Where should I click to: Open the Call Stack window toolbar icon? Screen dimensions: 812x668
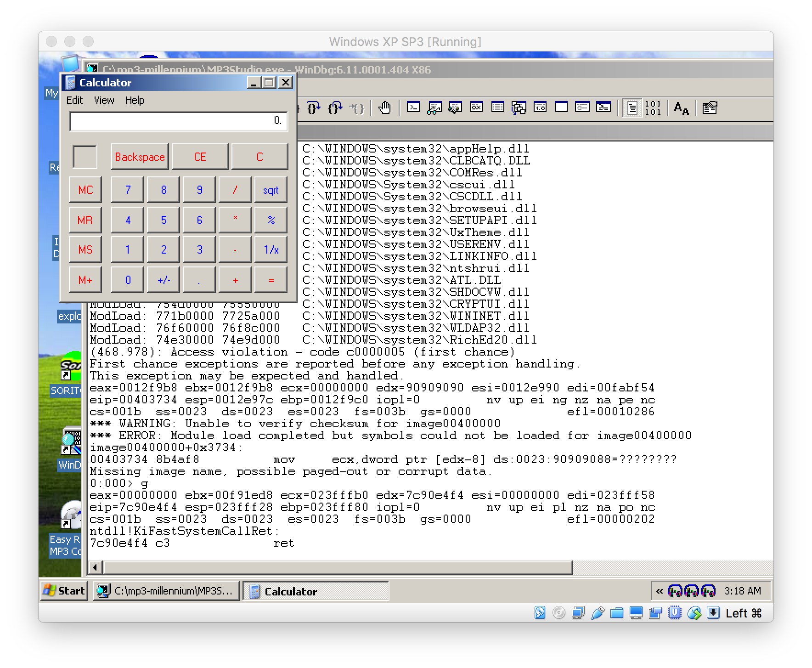click(x=519, y=108)
